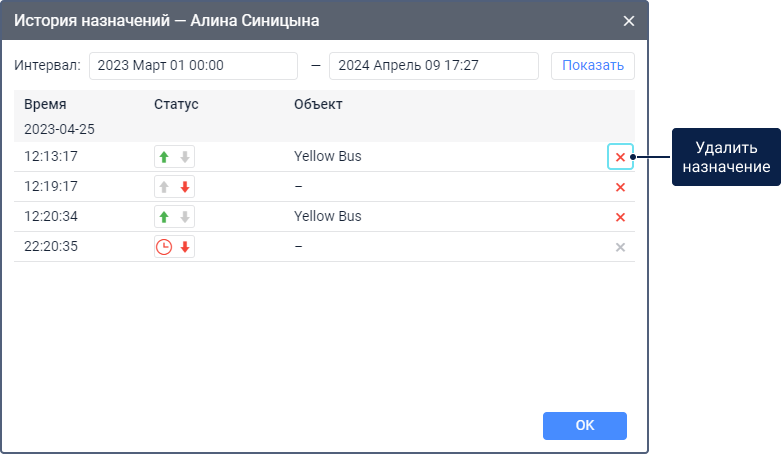Click the Время column header
The width and height of the screenshot is (783, 454).
coord(45,104)
